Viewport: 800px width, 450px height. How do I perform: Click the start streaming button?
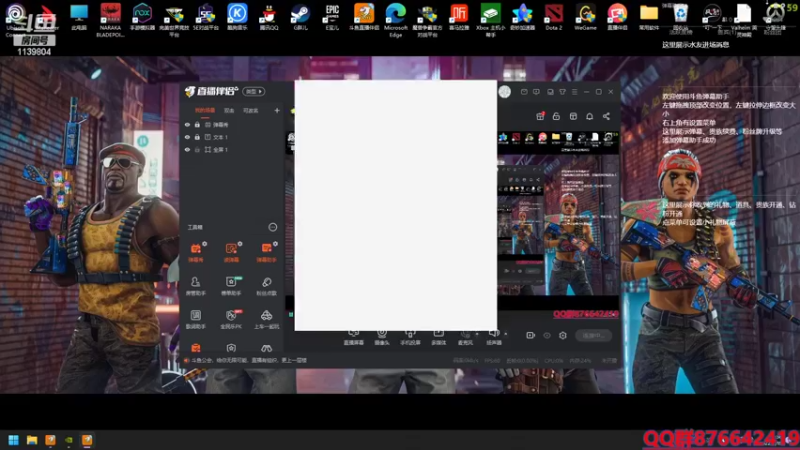(593, 335)
